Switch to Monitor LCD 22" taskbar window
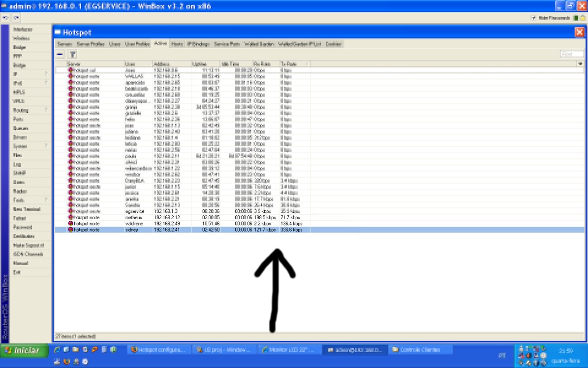This screenshot has height=368, width=588. [290, 350]
